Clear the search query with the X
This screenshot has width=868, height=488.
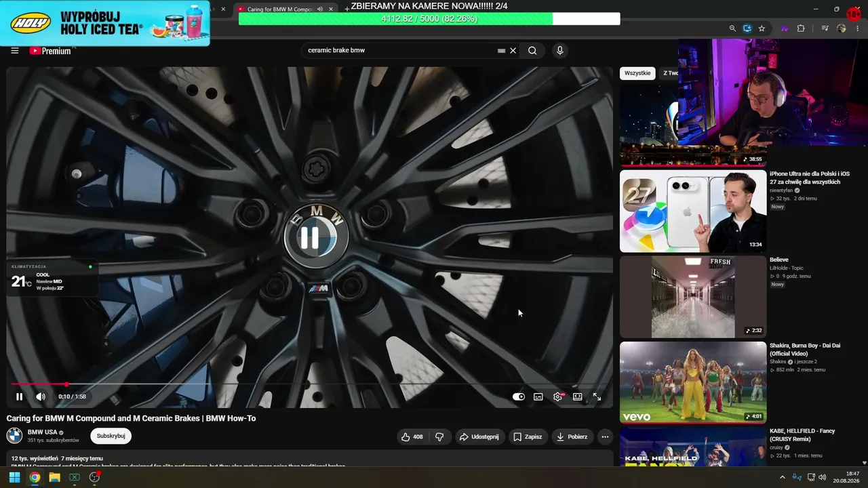pyautogui.click(x=513, y=50)
